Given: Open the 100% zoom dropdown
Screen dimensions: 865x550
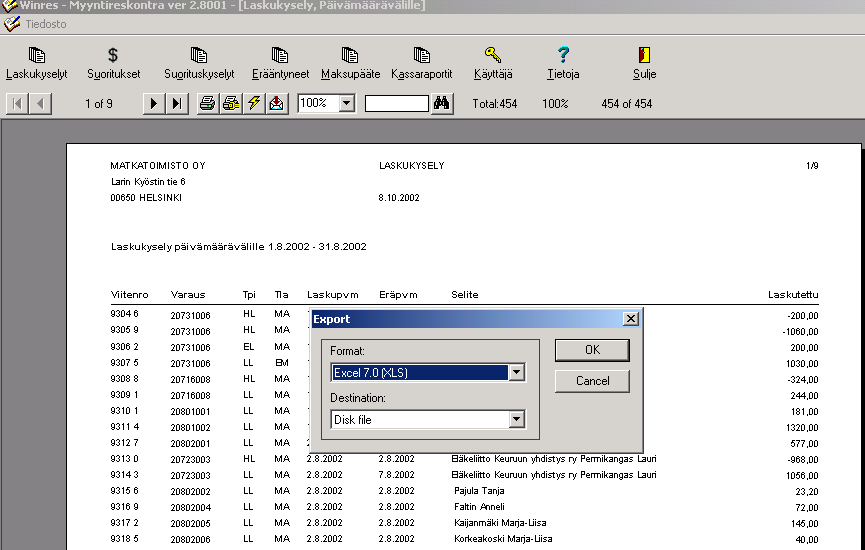Looking at the screenshot, I should 347,103.
